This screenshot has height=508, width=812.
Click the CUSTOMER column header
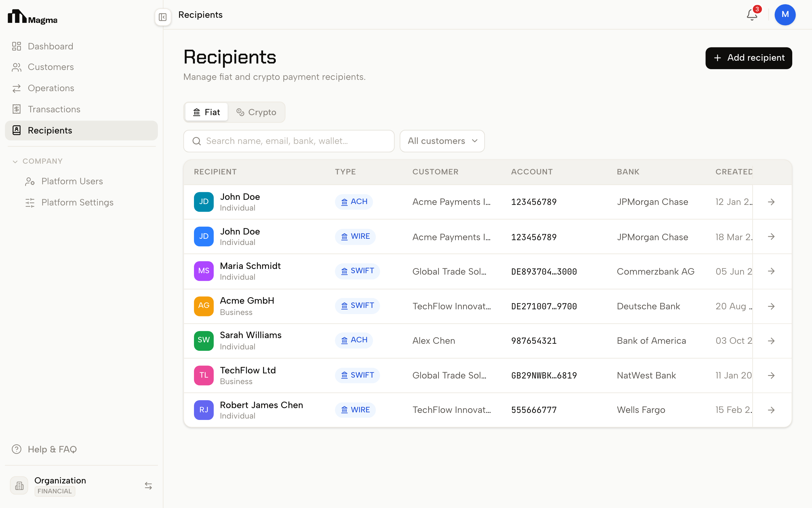pos(435,172)
